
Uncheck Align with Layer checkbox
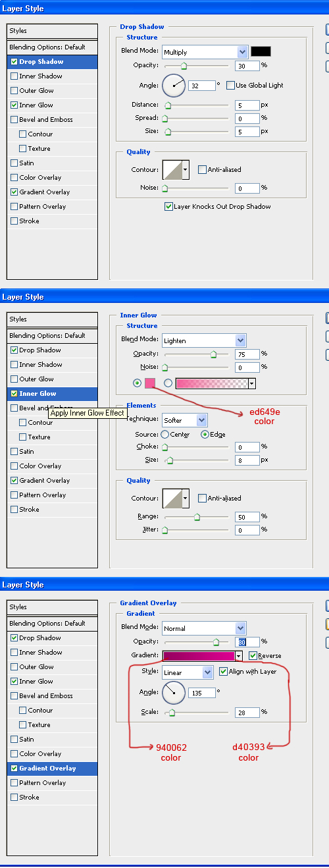[x=223, y=672]
